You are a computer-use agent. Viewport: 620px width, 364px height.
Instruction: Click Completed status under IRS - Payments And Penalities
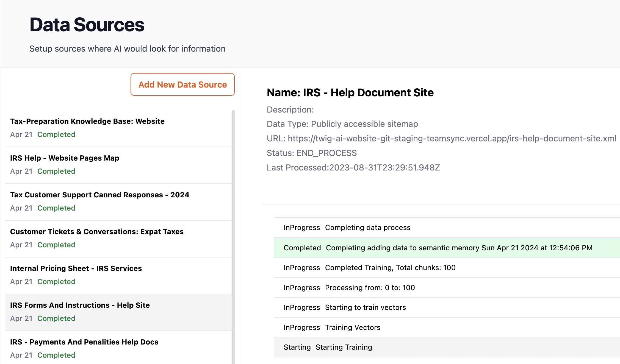(x=56, y=355)
